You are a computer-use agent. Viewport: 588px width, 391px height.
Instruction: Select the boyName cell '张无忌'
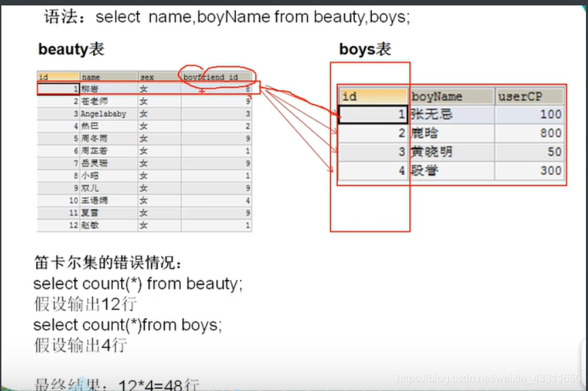tap(451, 114)
